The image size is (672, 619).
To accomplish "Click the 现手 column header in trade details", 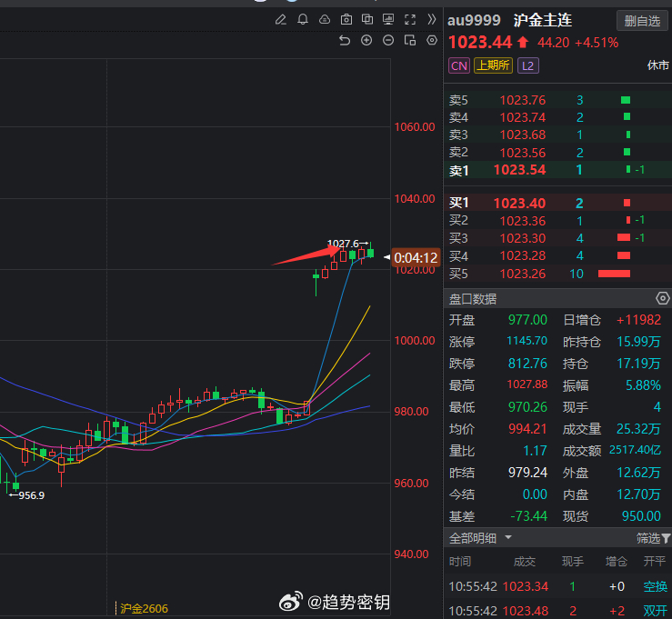I will 573,561.
